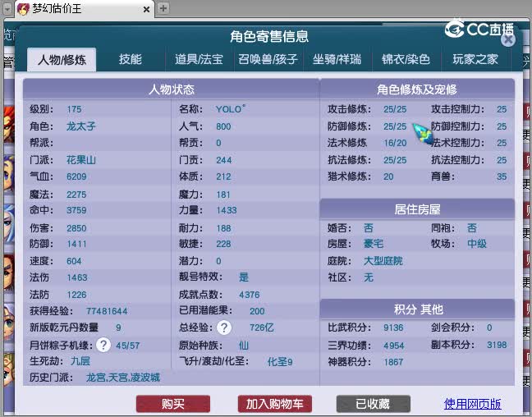
Task: Click the 花果山 school value
Action: pyautogui.click(x=80, y=160)
